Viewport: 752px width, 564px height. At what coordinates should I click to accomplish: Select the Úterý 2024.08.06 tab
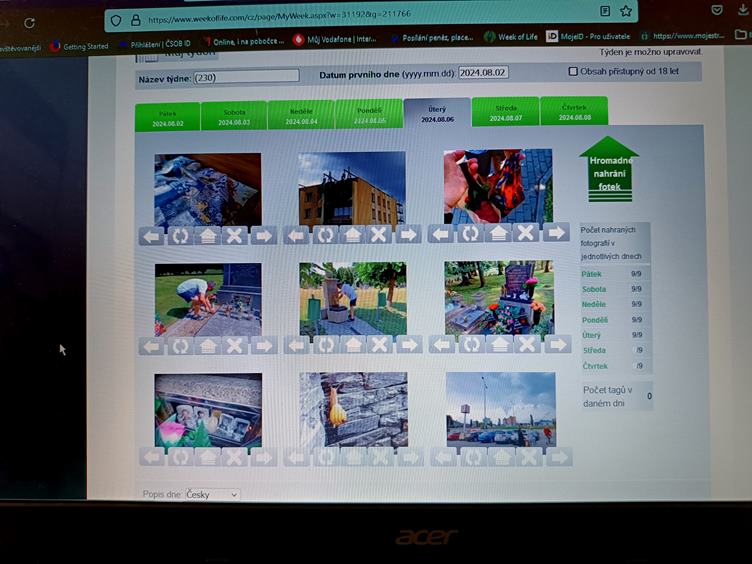pos(437,113)
